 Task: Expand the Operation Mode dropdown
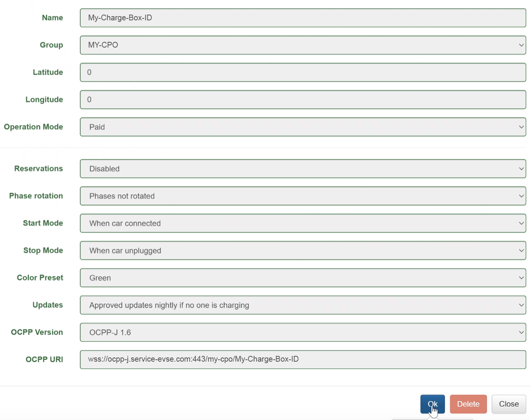[x=302, y=127]
